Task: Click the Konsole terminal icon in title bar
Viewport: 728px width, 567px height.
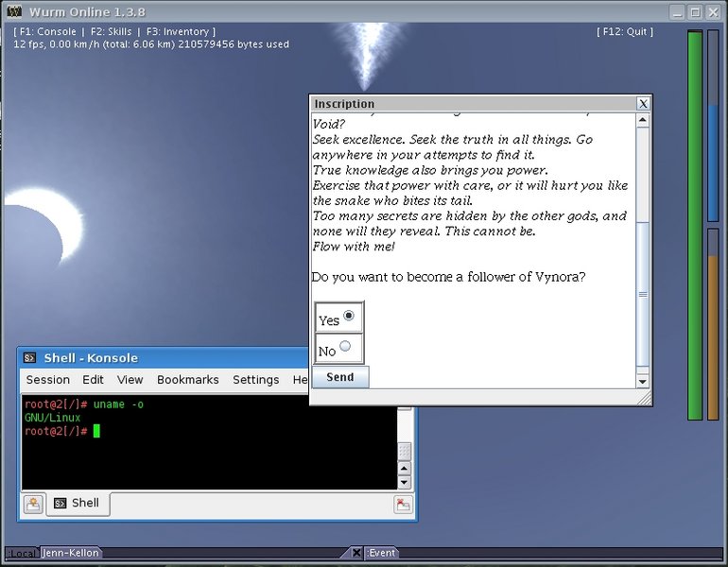Action: [x=29, y=358]
